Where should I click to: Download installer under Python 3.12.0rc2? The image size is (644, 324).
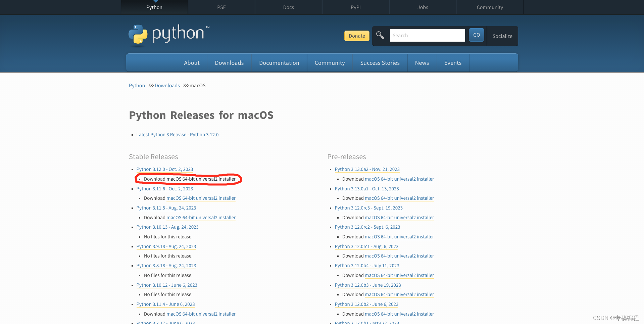pyautogui.click(x=399, y=237)
